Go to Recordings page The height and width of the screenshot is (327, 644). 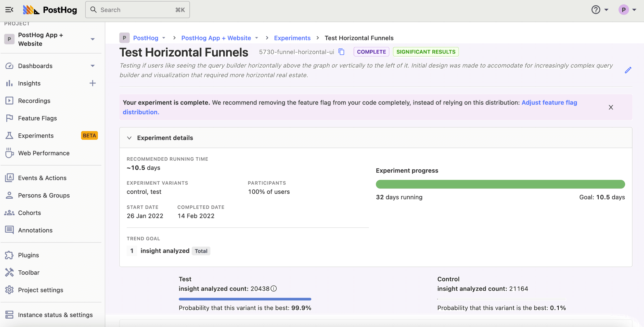[34, 101]
